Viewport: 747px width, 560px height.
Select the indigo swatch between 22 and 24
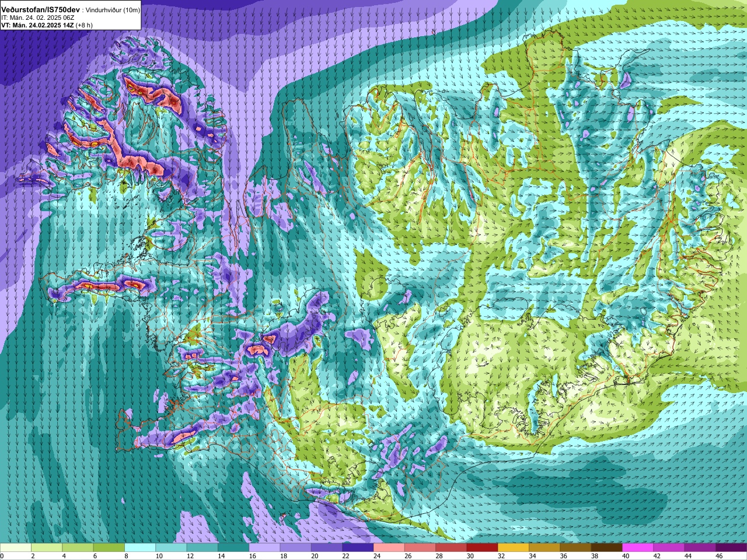[358, 548]
